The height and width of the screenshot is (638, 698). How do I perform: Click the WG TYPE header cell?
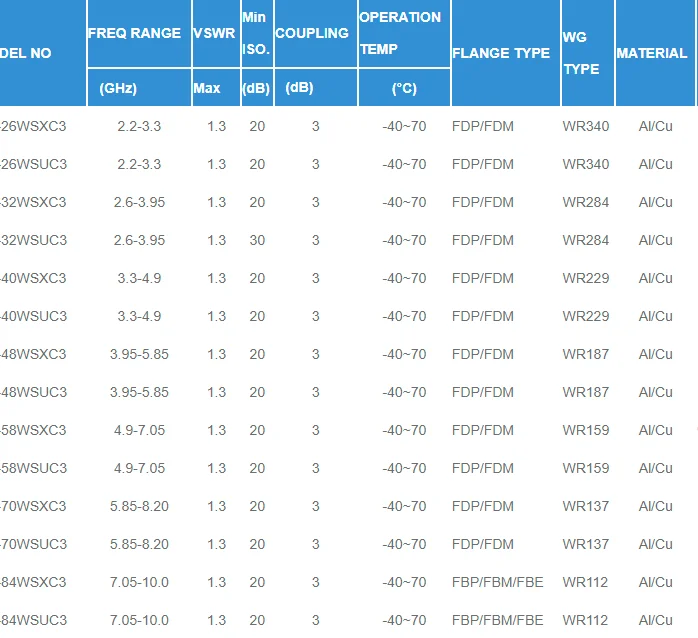(581, 53)
